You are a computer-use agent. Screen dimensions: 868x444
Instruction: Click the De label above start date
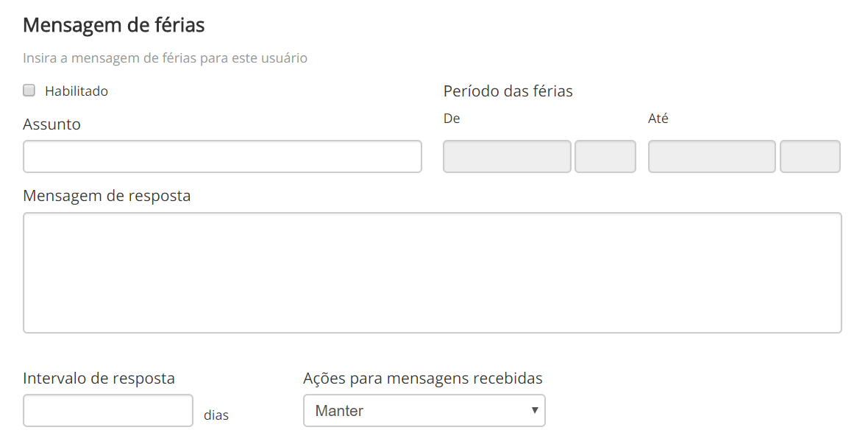point(452,119)
